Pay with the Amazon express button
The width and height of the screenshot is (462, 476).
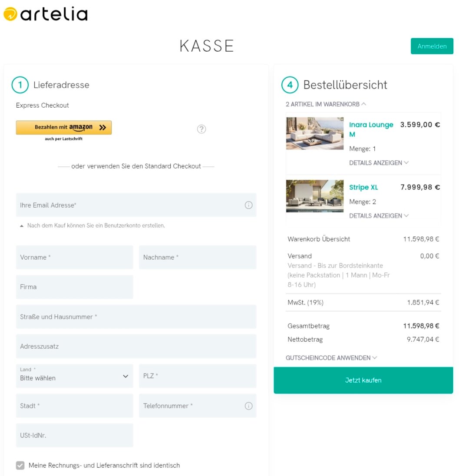coord(64,128)
